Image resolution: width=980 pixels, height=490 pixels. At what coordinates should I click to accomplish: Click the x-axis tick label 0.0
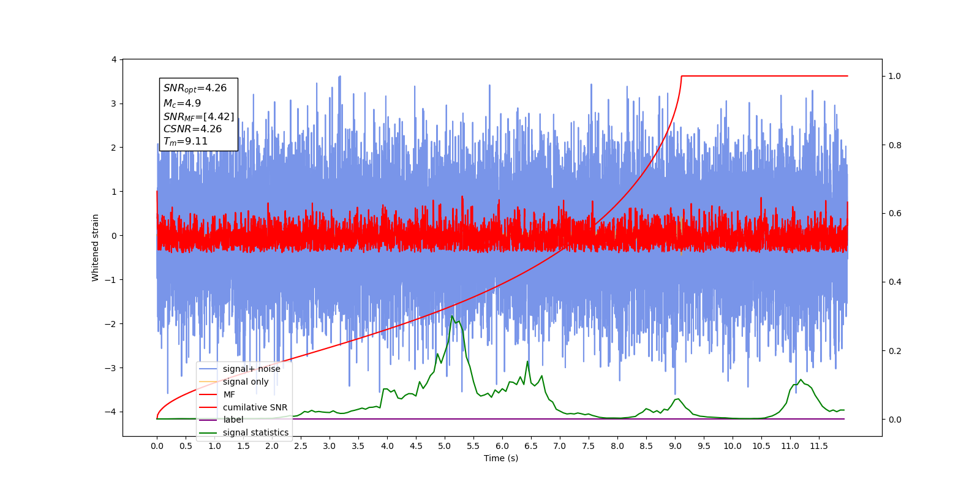[157, 446]
